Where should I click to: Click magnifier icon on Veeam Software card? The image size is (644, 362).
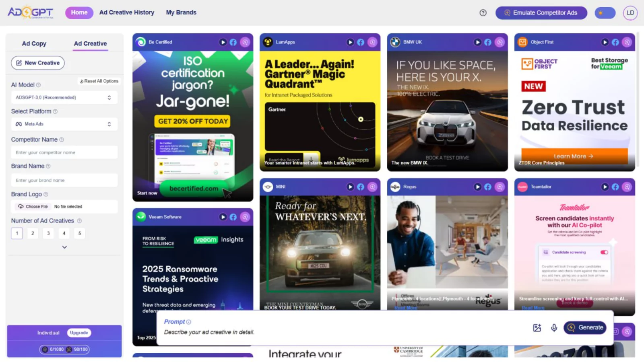coord(245,217)
